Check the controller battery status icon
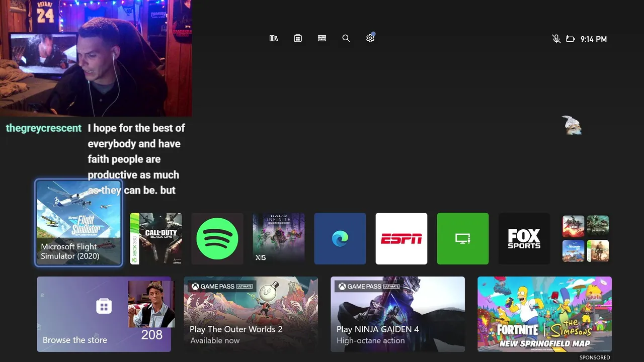Image resolution: width=644 pixels, height=362 pixels. click(571, 39)
